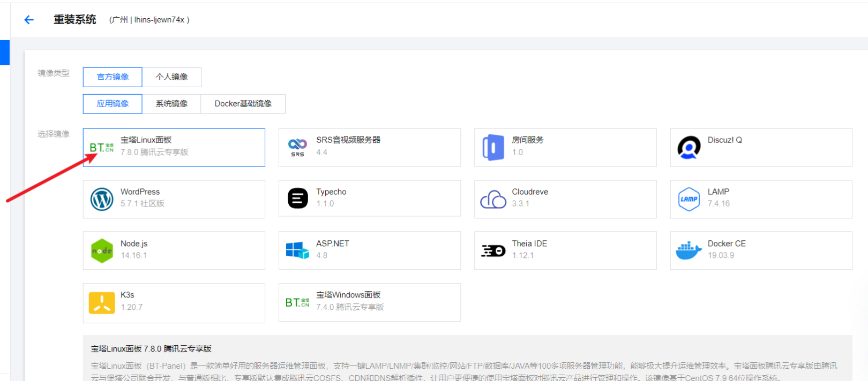Click the BT.cn logo on 宝塔Linux面板 card
This screenshot has height=381, width=868.
click(x=102, y=148)
